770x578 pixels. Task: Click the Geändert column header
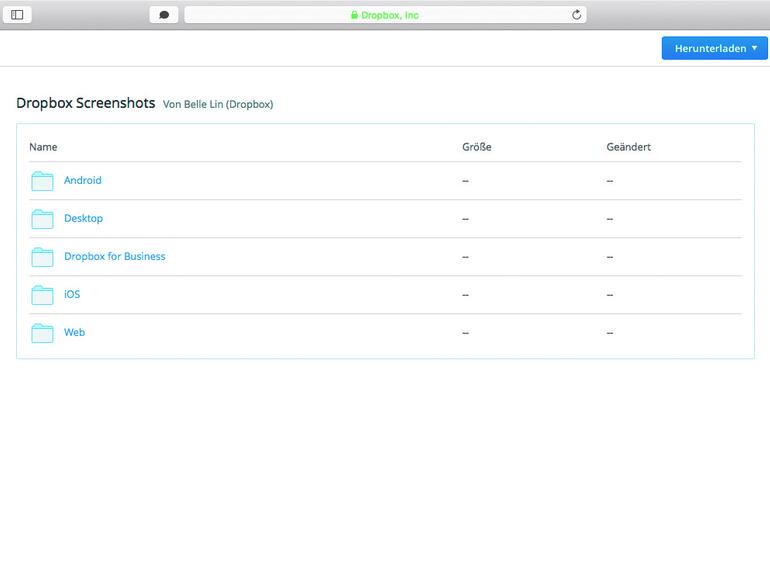tap(628, 147)
